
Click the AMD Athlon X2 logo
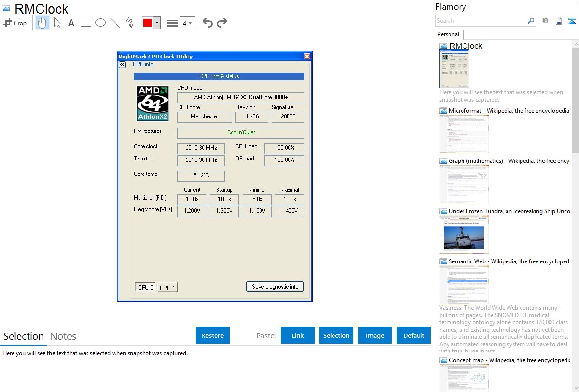tap(153, 103)
